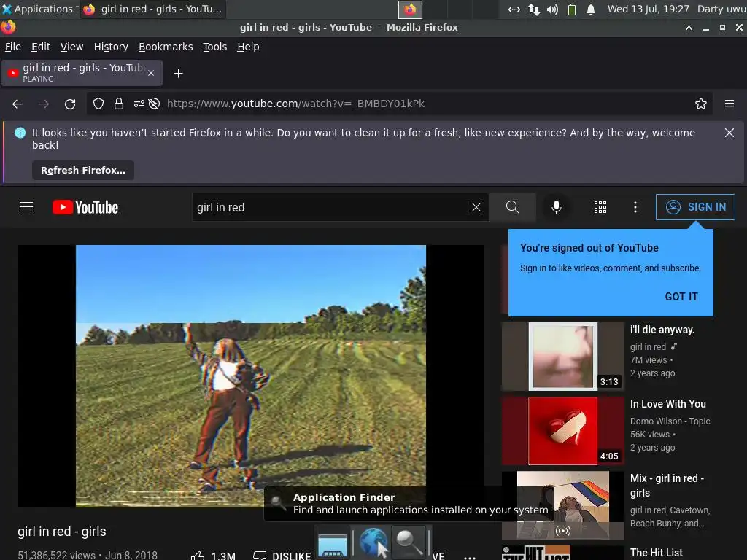Switch to Firefox window in the taskbar
This screenshot has height=560, width=747.
coord(153,9)
